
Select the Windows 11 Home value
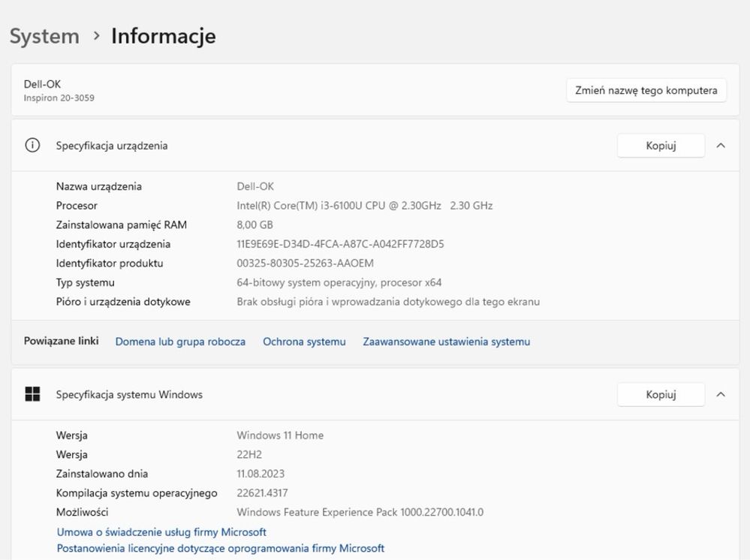click(x=280, y=435)
